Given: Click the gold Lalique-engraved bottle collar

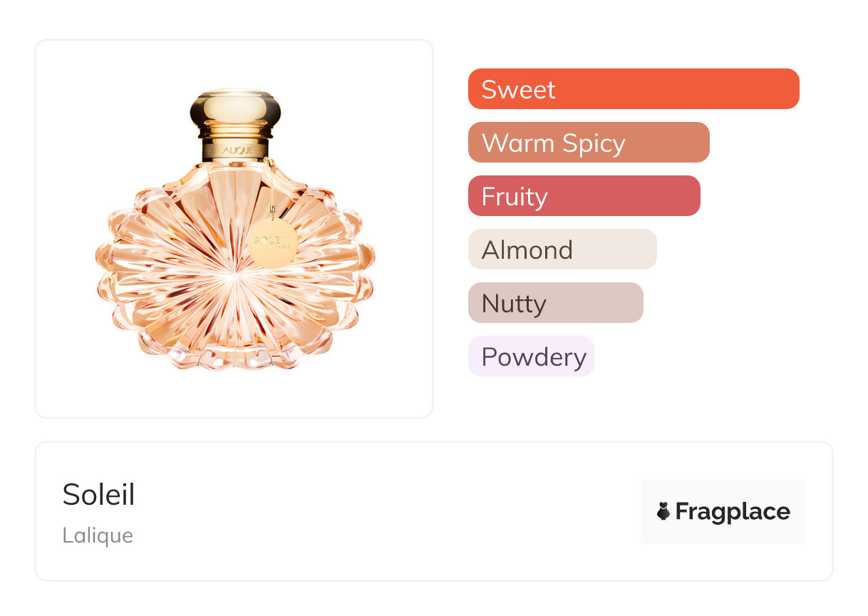Looking at the screenshot, I should [x=235, y=149].
